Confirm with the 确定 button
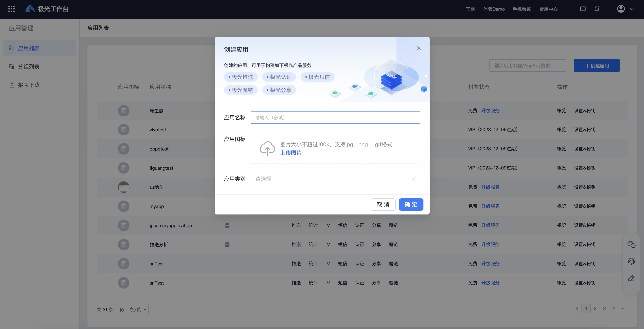The height and width of the screenshot is (329, 644). click(x=411, y=205)
